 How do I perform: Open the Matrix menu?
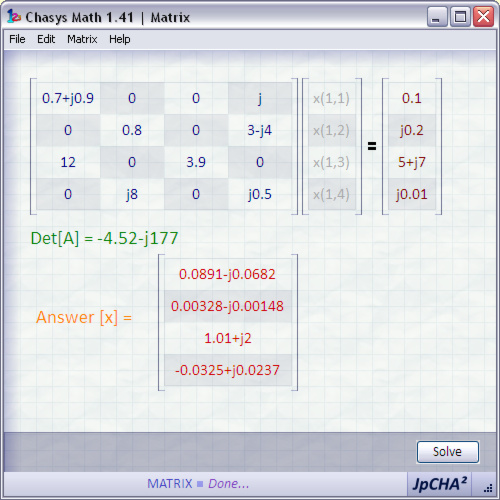click(82, 39)
